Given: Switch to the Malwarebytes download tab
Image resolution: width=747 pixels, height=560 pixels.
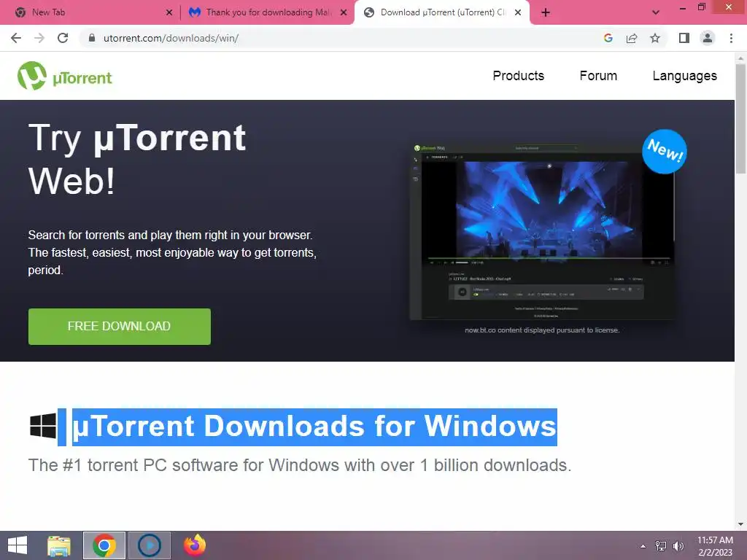Looking at the screenshot, I should (268, 12).
